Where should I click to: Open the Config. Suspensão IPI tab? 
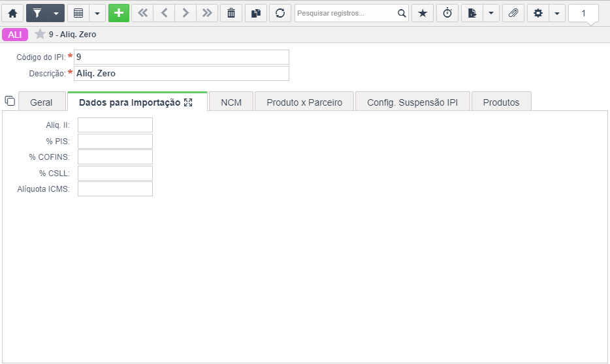[x=412, y=102]
